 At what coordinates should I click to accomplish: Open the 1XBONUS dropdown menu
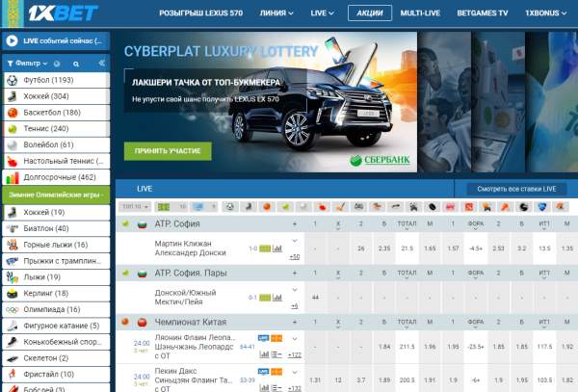click(545, 13)
